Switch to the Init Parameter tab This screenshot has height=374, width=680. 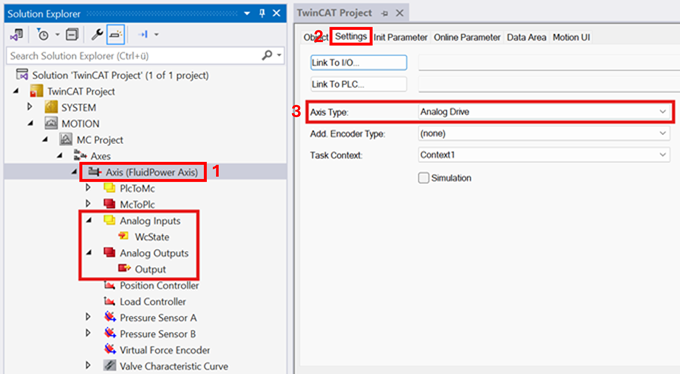[400, 37]
